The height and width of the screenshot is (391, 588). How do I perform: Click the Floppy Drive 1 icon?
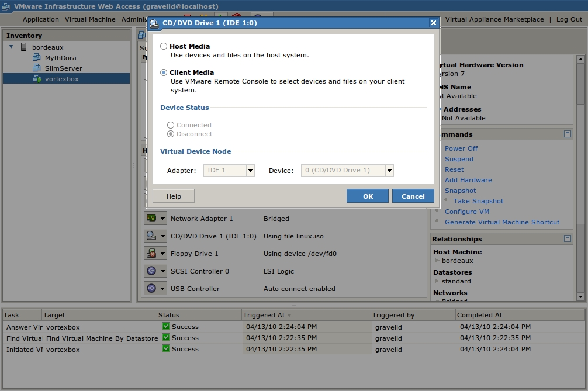point(151,254)
